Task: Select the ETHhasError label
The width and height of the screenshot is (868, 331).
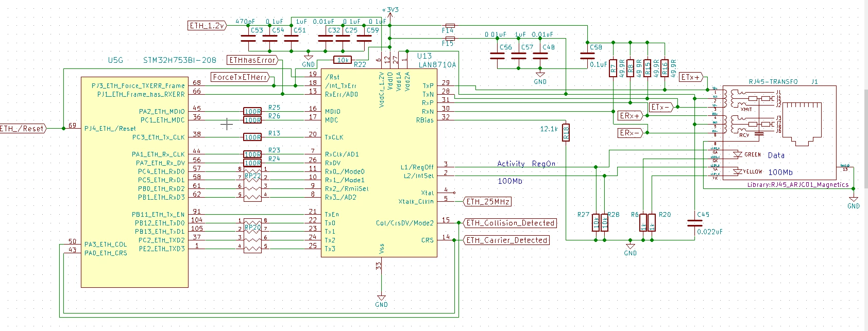Action: point(253,60)
